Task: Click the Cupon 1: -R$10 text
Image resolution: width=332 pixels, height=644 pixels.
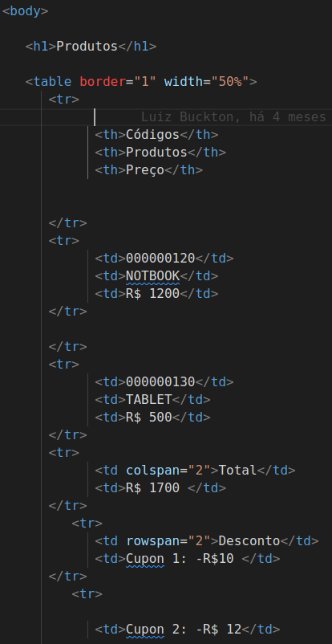Action: pos(180,559)
